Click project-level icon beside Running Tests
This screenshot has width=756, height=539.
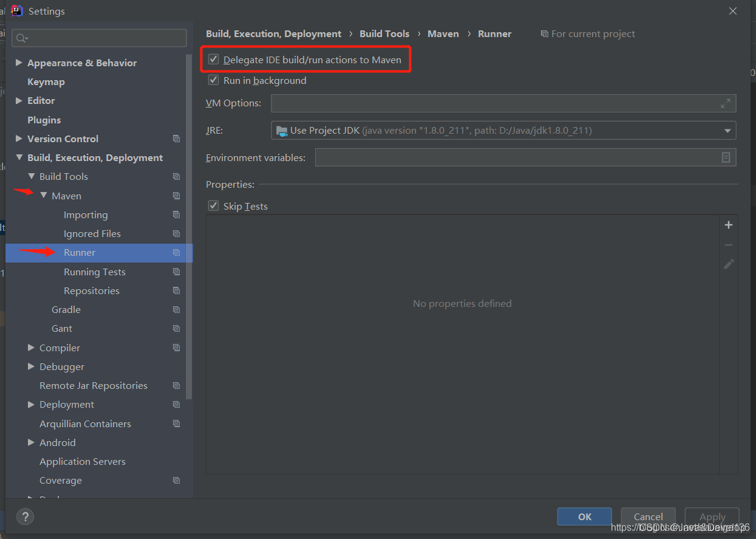tap(176, 272)
